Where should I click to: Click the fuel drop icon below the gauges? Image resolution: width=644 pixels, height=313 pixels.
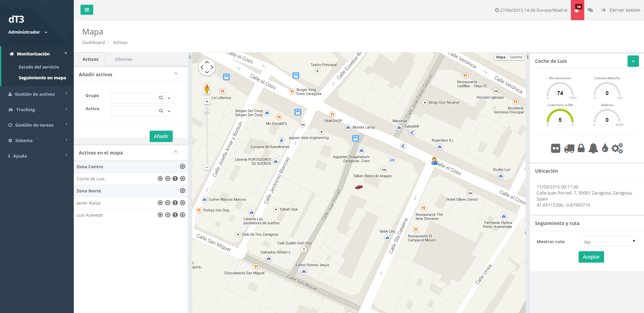(x=605, y=148)
